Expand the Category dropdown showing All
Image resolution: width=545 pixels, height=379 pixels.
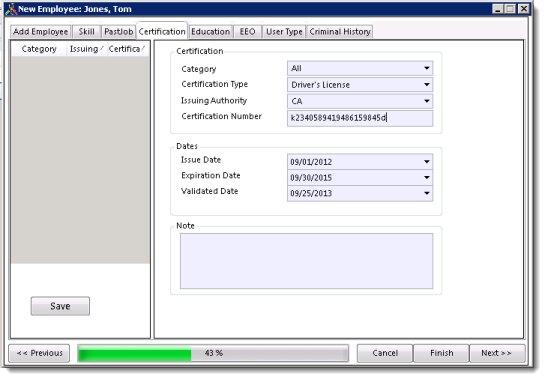click(360, 68)
